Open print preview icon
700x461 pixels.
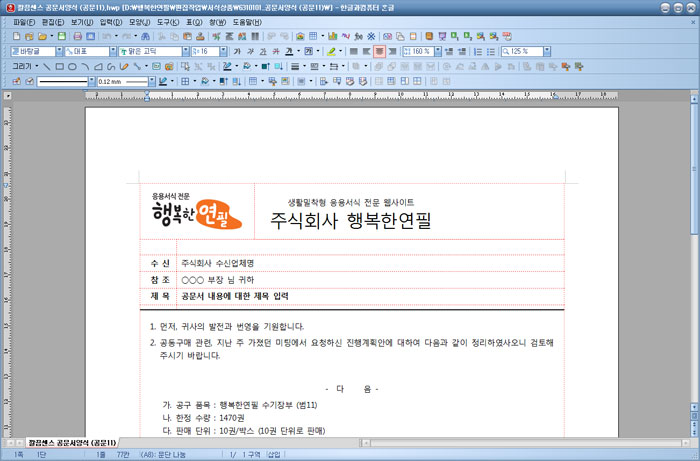tap(90, 36)
